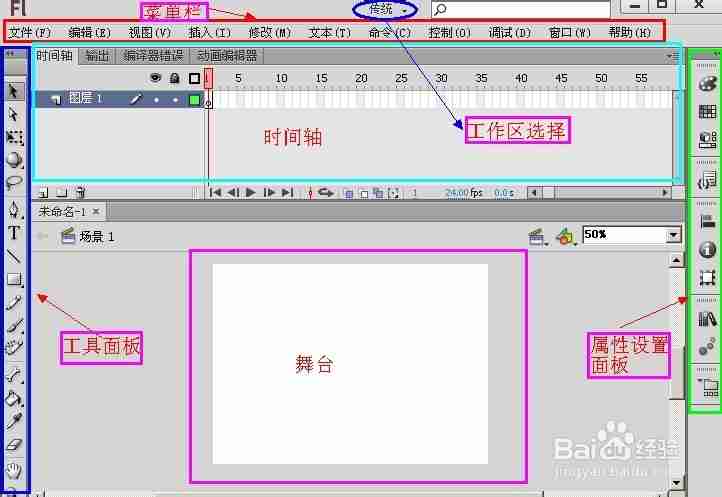This screenshot has height=497, width=722.
Task: Open the Components panel icon
Action: click(x=707, y=140)
